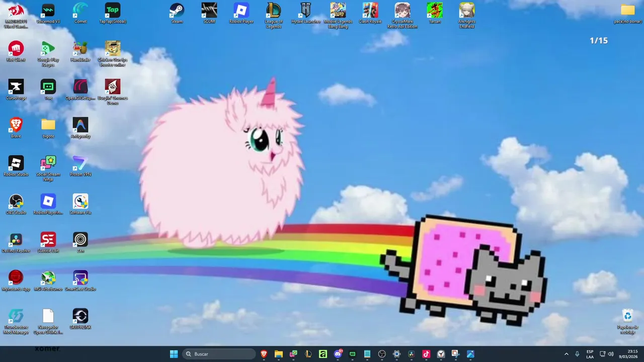Open the OBS Studio desktop shortcut
This screenshot has width=644, height=362.
coord(16,205)
